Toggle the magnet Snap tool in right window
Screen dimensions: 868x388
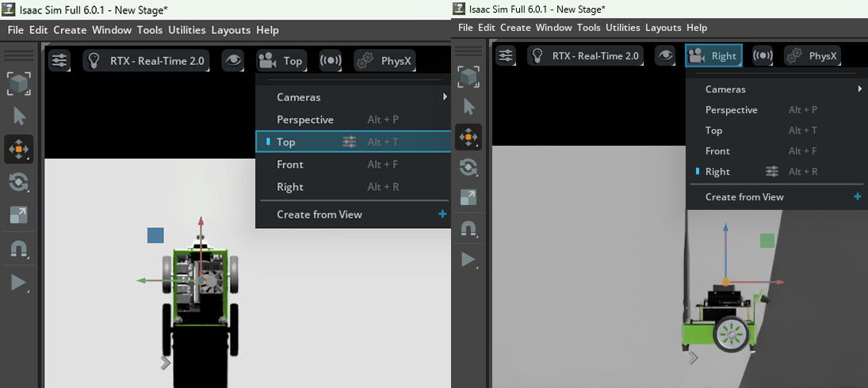[x=468, y=229]
